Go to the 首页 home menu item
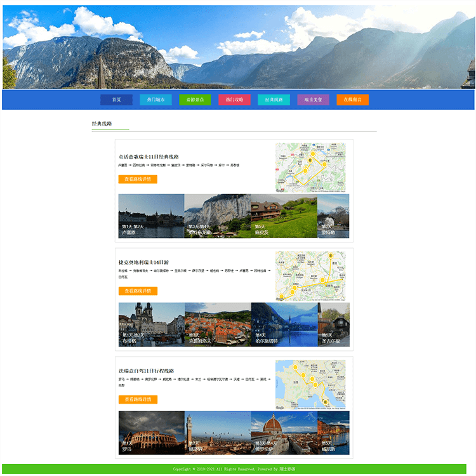 (x=116, y=100)
